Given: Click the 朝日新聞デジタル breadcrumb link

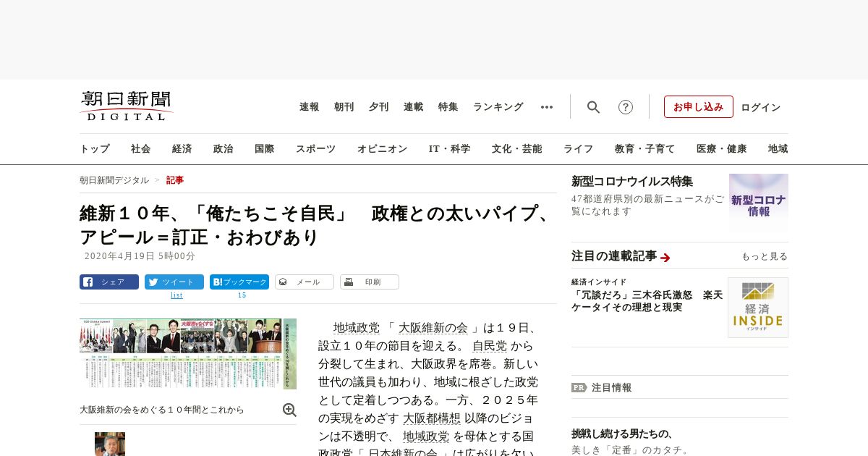Looking at the screenshot, I should pos(114,180).
